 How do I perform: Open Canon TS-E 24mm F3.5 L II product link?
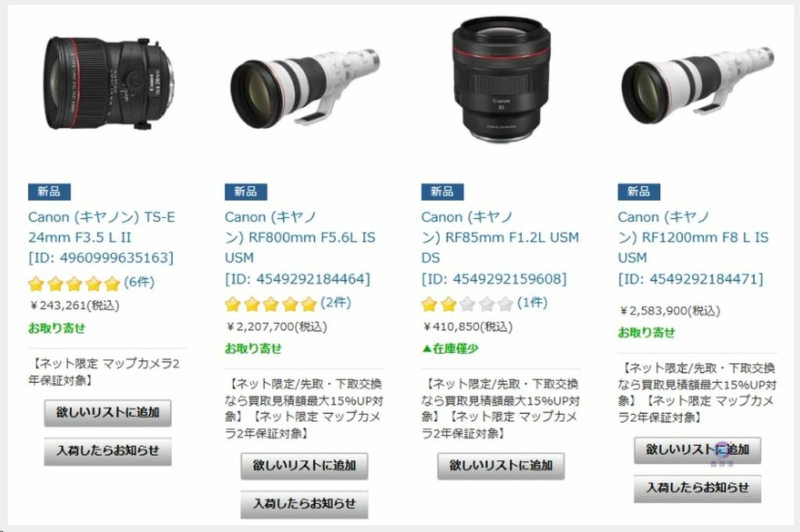102,237
